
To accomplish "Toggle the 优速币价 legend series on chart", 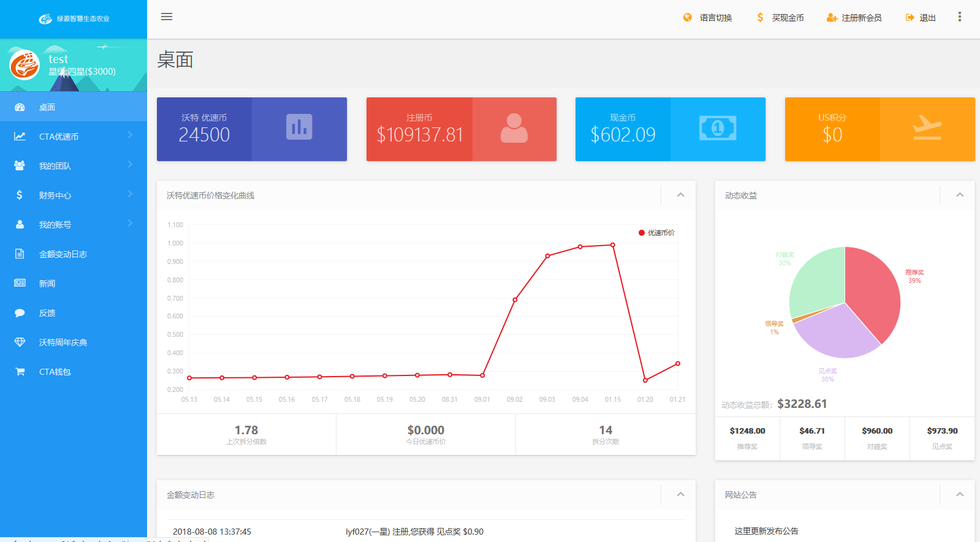I will click(x=656, y=233).
